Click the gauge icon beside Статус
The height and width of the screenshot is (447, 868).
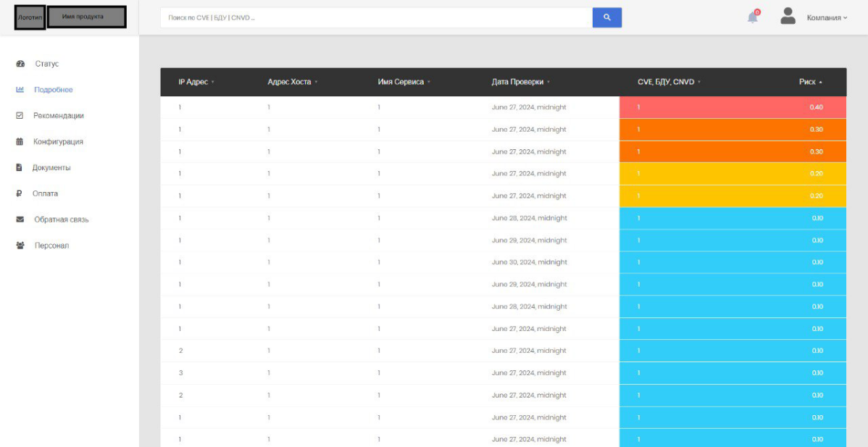pos(20,64)
